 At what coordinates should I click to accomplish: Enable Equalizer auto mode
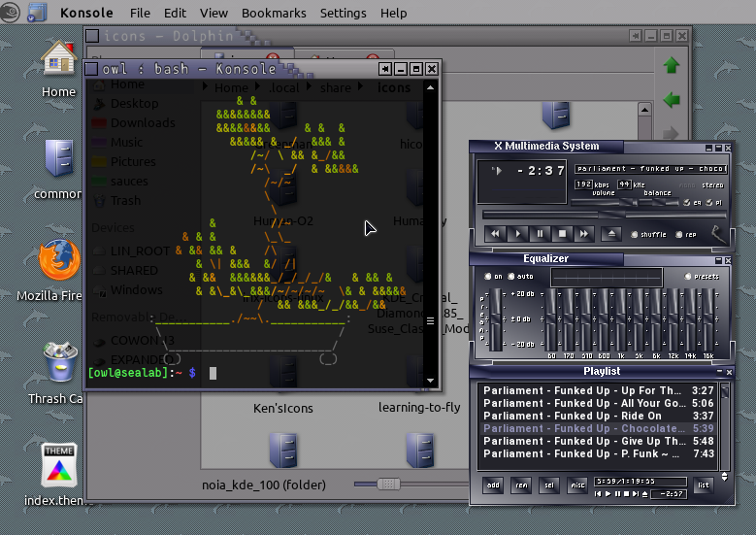pos(521,277)
